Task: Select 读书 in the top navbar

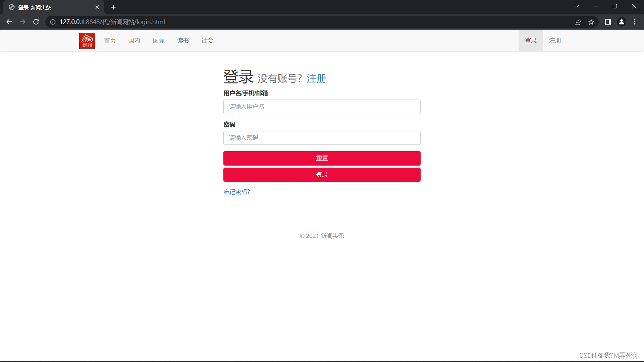Action: (183, 41)
